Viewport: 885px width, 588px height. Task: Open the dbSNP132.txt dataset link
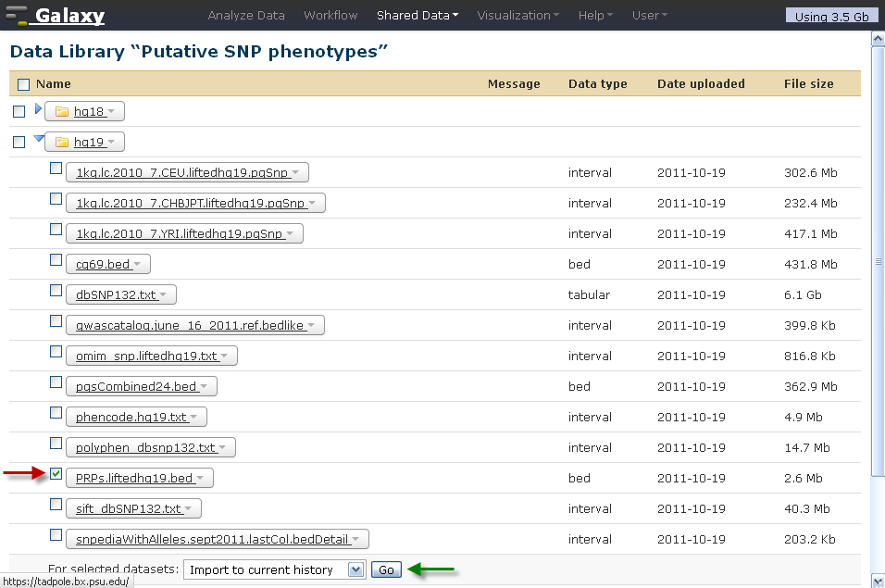(x=116, y=294)
